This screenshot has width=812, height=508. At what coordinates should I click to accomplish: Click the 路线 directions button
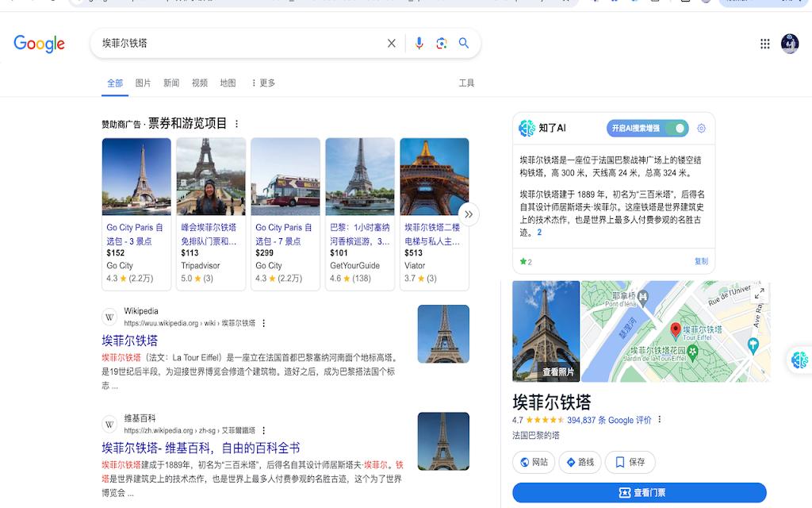[x=580, y=462]
